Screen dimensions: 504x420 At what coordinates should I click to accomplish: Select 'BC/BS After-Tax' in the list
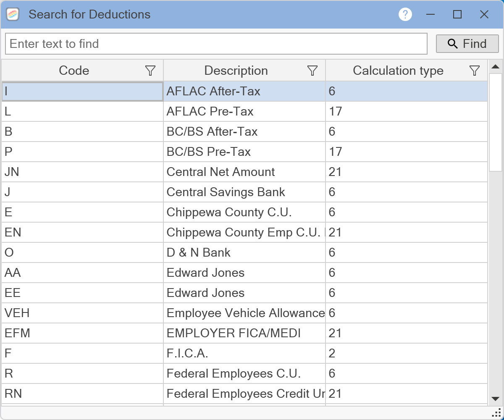pos(244,131)
